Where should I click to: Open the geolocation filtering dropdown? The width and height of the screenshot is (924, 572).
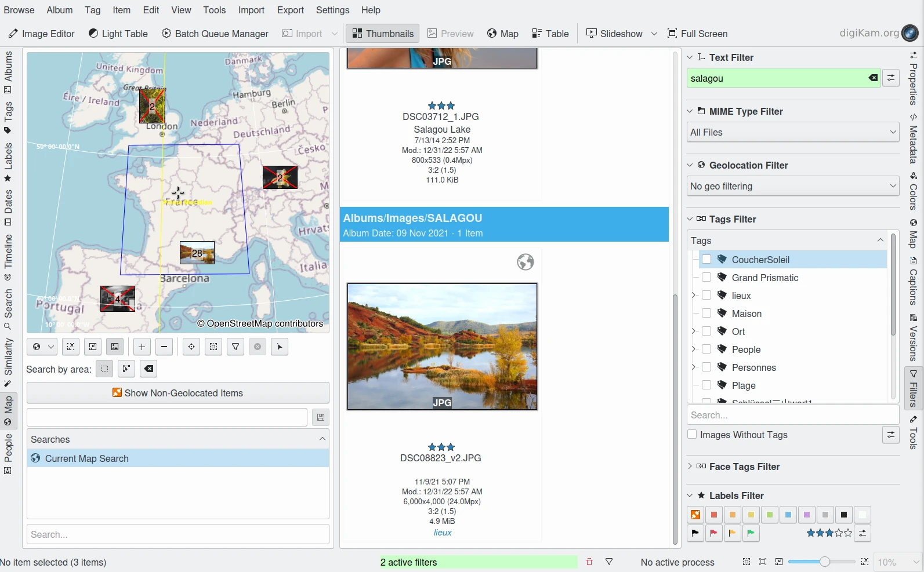[792, 187]
